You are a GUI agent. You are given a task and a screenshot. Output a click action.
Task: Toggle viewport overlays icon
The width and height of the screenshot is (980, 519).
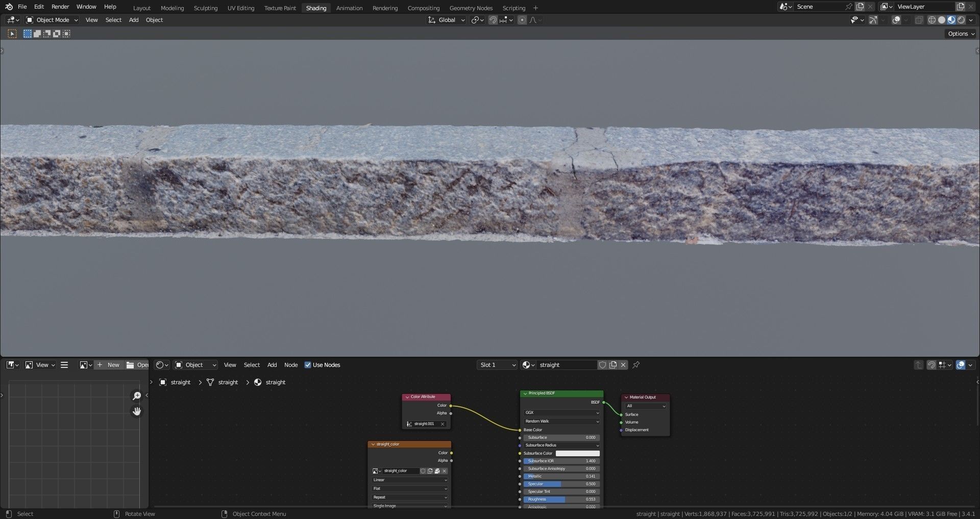(x=896, y=20)
